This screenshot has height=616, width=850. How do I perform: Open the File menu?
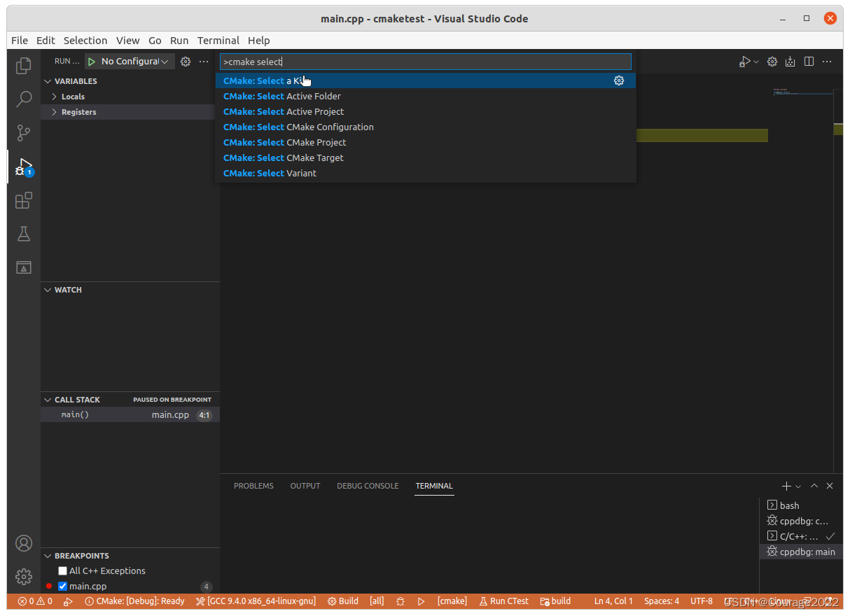pos(20,41)
